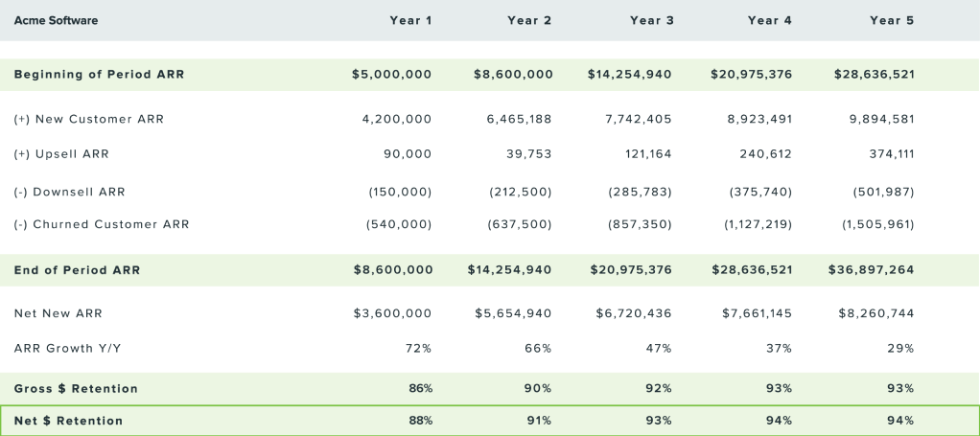The width and height of the screenshot is (980, 436).
Task: Select the Year 3 column header
Action: click(x=652, y=20)
